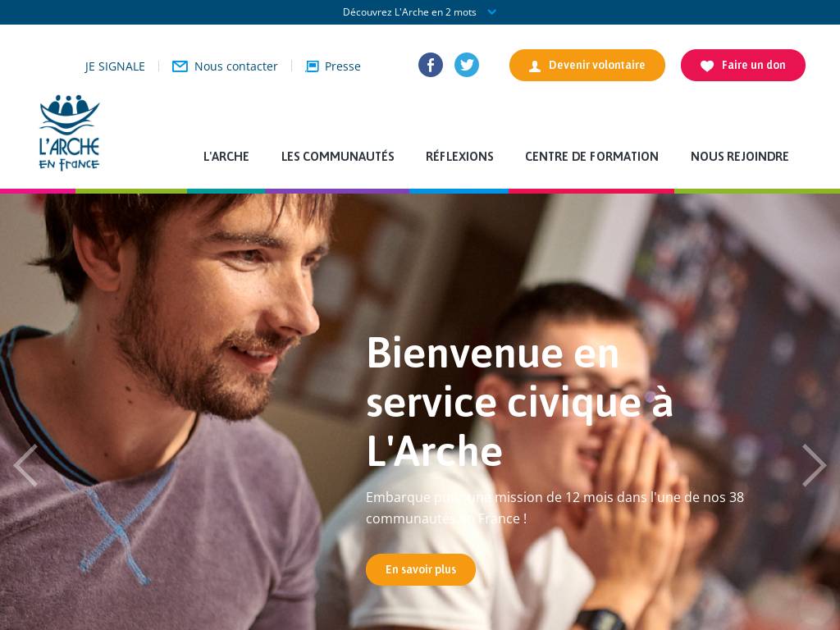Go to the previous carousel slide arrow
The width and height of the screenshot is (840, 630).
click(x=25, y=465)
